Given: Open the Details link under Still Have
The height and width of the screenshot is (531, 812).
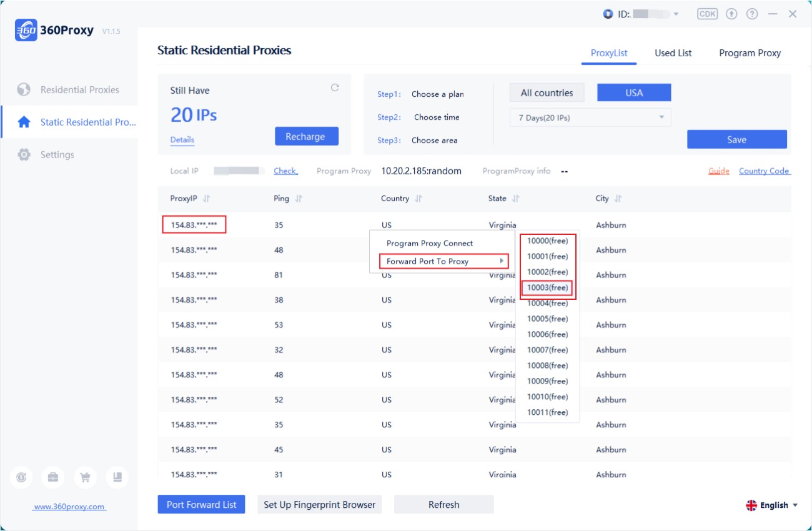Looking at the screenshot, I should (182, 140).
